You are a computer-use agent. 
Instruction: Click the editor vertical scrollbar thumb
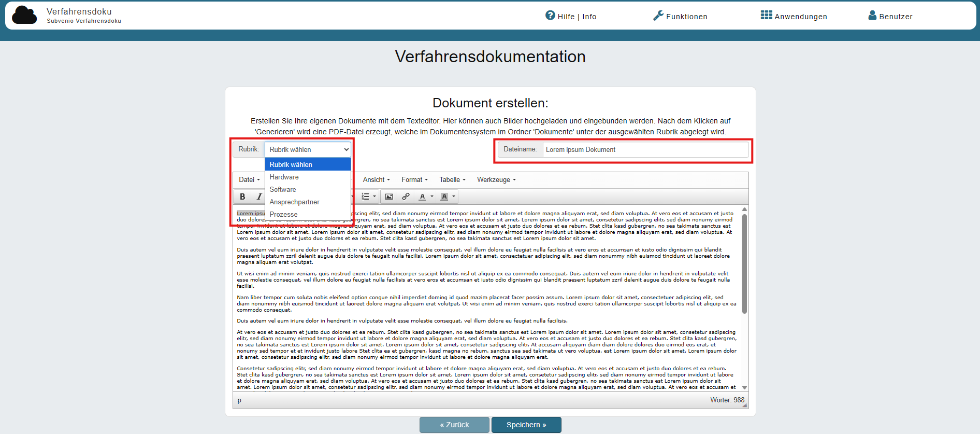click(744, 264)
